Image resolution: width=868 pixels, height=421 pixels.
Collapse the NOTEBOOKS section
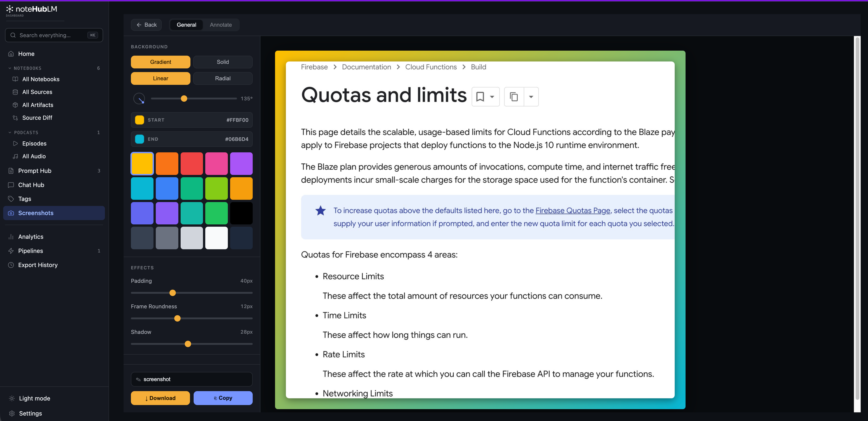[10, 68]
